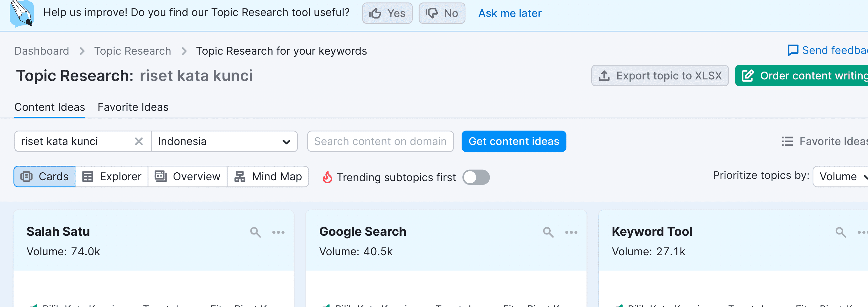Open more options on Salah Satu card
868x307 pixels.
(x=278, y=232)
